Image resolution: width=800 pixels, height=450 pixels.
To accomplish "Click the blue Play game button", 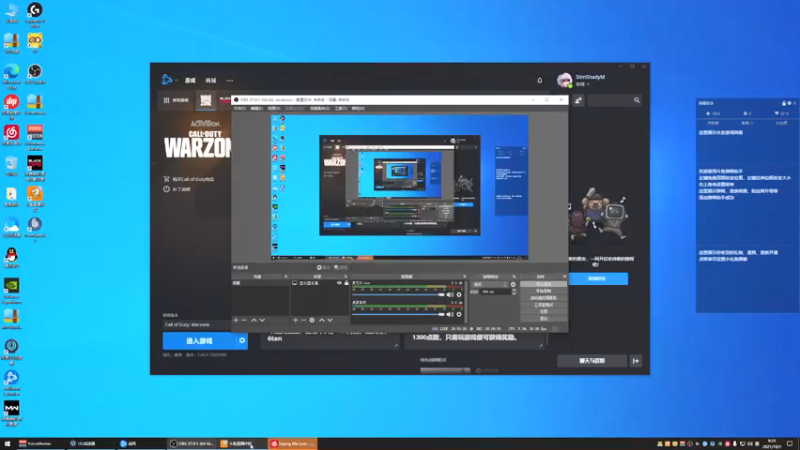I will (199, 341).
